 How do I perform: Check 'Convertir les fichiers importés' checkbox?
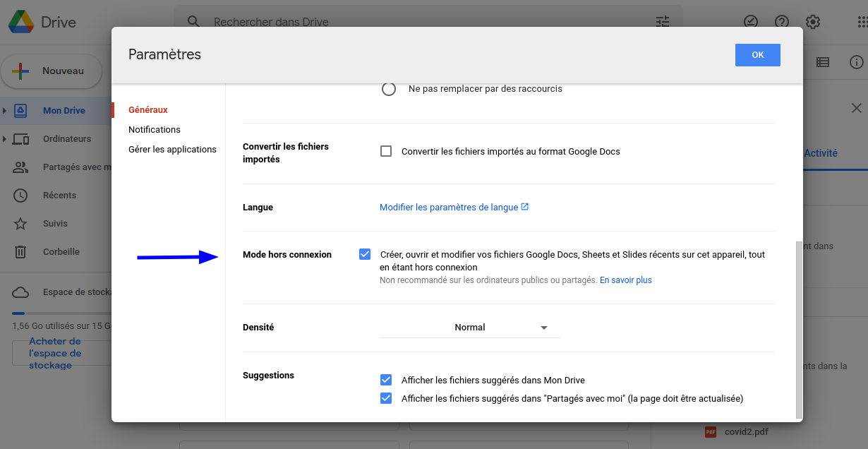click(386, 151)
